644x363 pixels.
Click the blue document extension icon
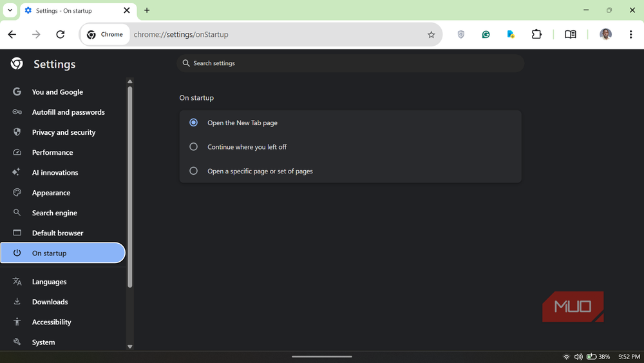point(511,35)
